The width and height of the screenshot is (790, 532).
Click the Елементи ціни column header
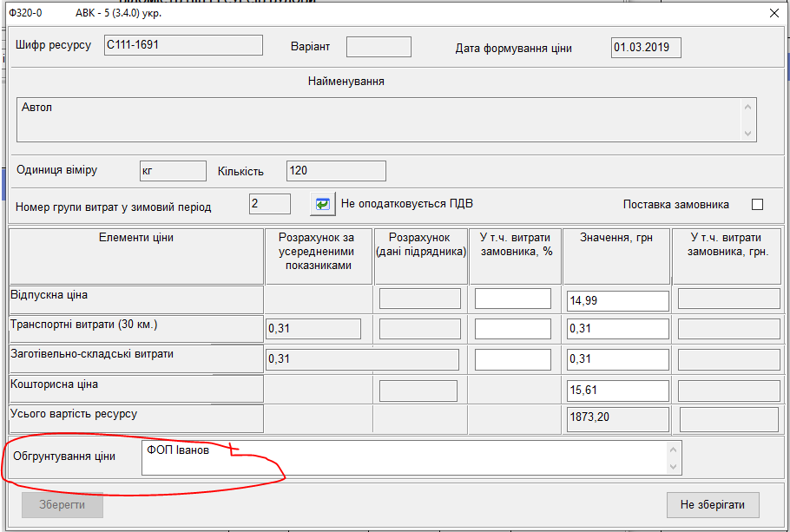coord(136,257)
